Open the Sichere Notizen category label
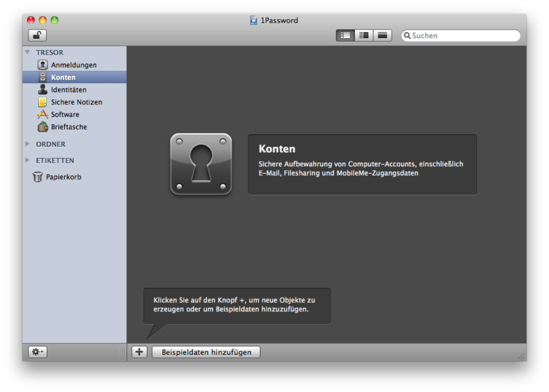Viewport: 549px width, 392px height. (76, 102)
